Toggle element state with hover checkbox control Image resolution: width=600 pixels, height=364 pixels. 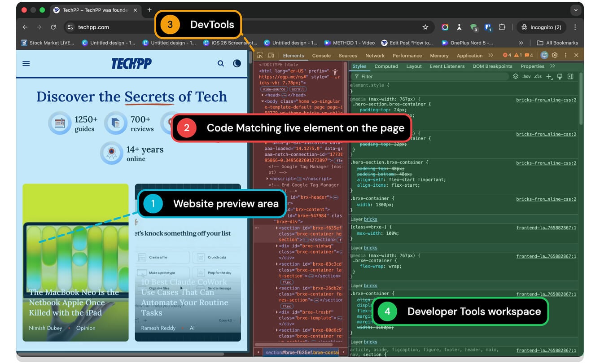click(x=526, y=76)
